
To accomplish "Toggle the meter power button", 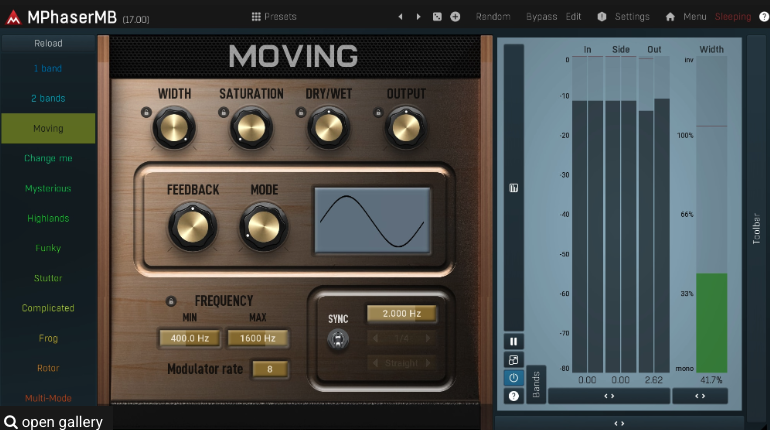I will [x=513, y=378].
